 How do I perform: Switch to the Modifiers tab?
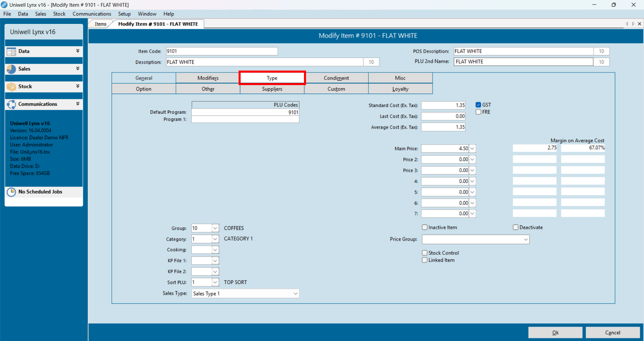point(208,78)
